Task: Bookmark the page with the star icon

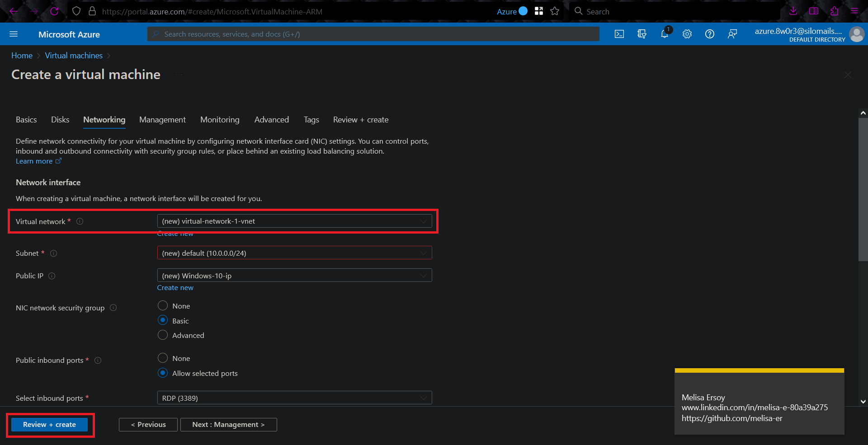Action: point(555,11)
